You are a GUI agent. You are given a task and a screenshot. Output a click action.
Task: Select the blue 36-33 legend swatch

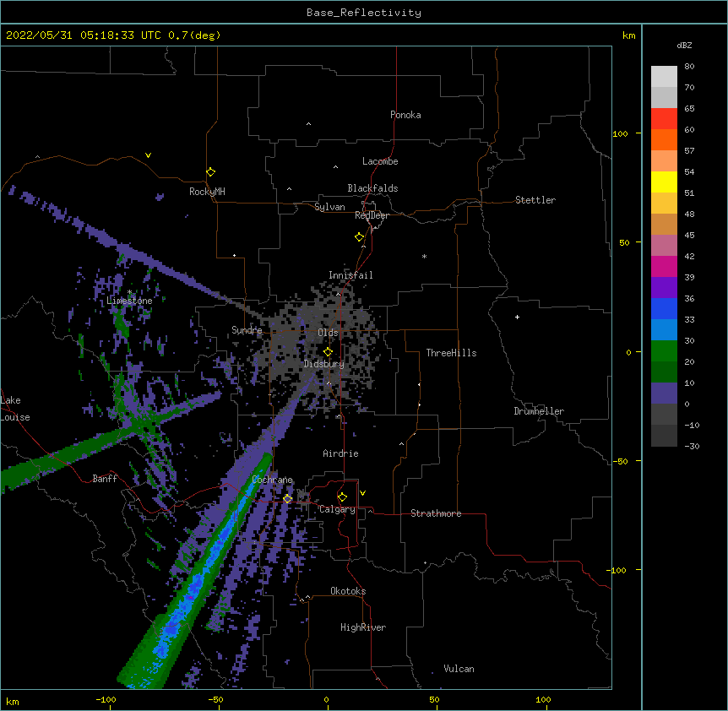[x=664, y=308]
